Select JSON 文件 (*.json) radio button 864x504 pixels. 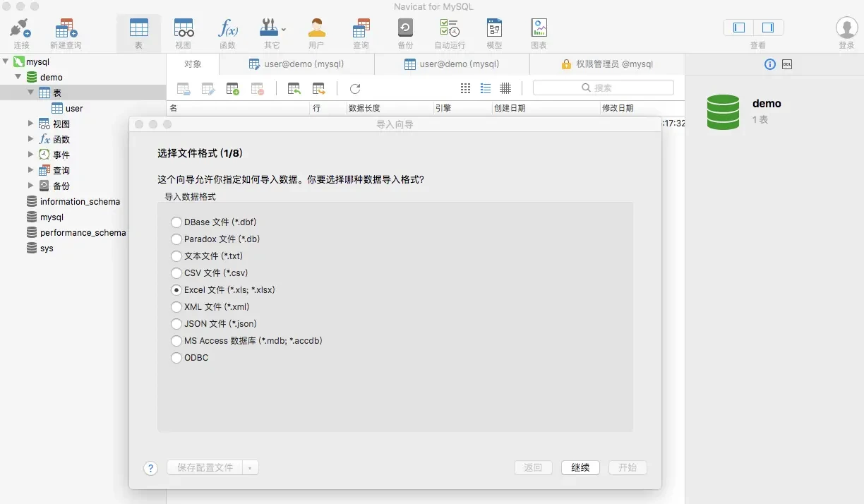tap(176, 324)
